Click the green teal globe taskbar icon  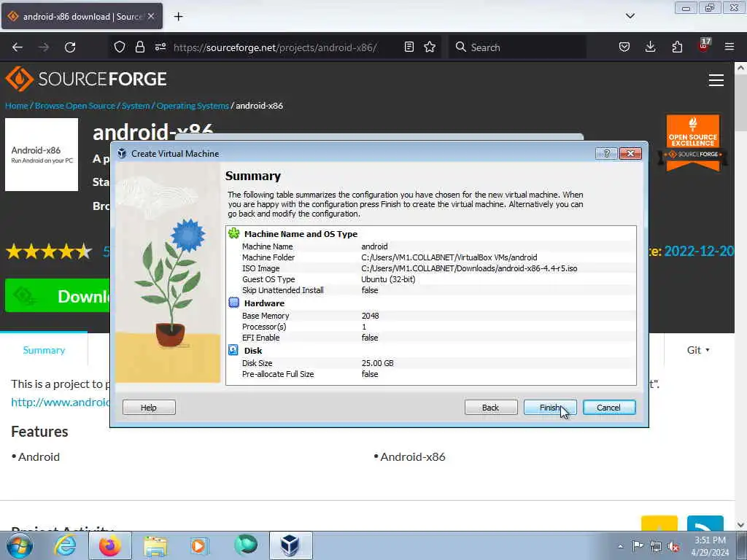[245, 545]
